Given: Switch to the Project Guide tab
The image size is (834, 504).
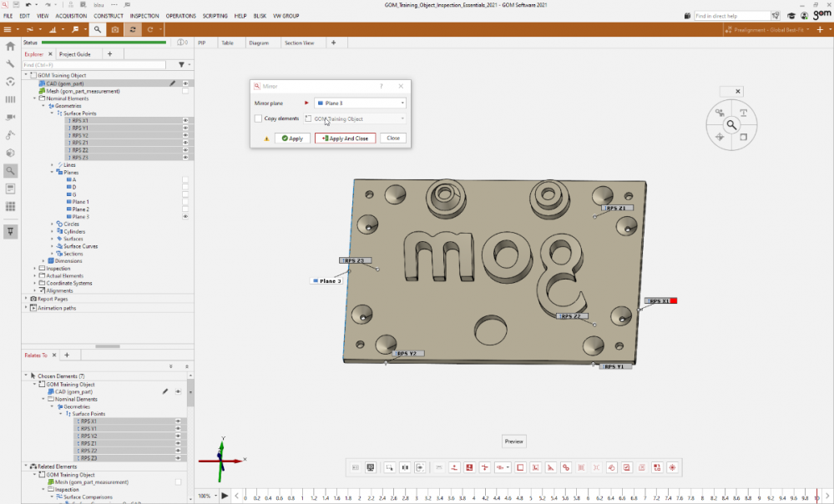Looking at the screenshot, I should (x=75, y=53).
